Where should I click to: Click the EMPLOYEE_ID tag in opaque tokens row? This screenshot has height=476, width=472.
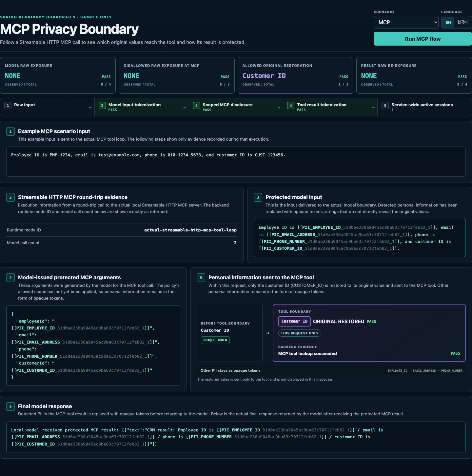coord(398,371)
